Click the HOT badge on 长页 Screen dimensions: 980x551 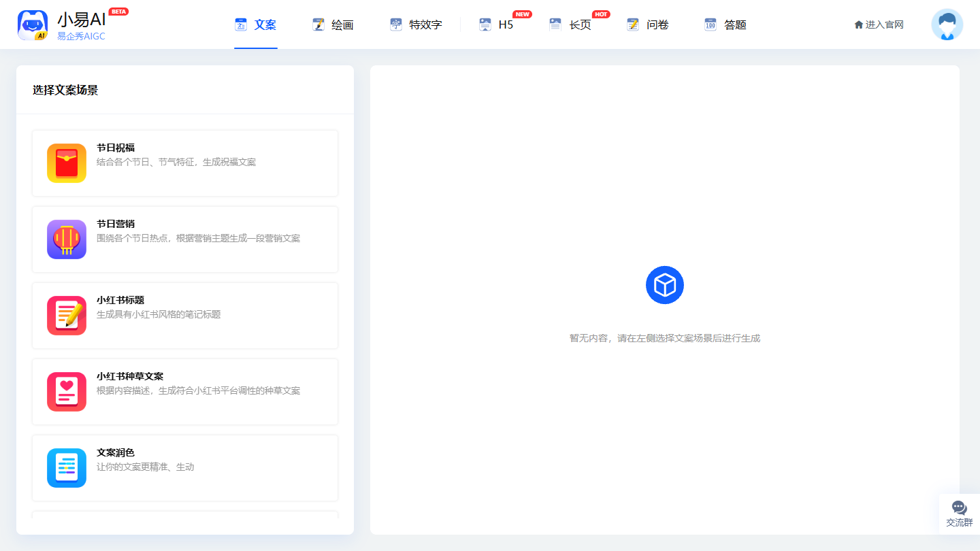pyautogui.click(x=601, y=14)
